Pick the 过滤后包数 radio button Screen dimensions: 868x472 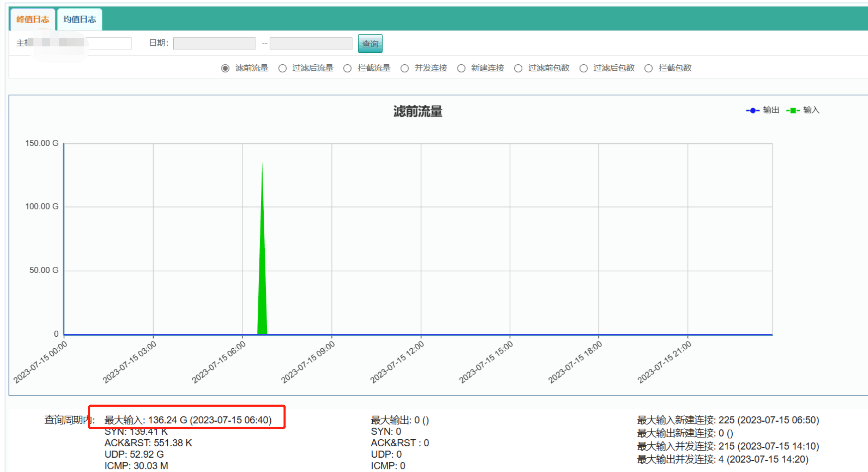coord(584,68)
